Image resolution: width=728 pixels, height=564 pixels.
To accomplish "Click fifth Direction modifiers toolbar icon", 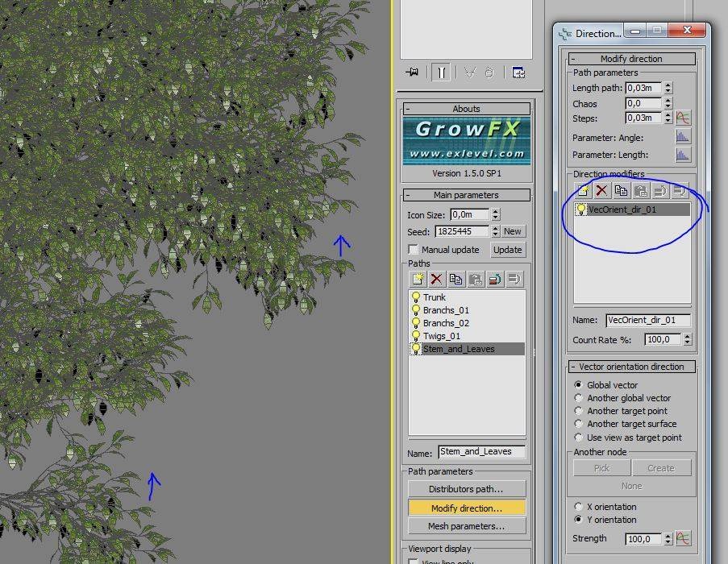I will 660,190.
